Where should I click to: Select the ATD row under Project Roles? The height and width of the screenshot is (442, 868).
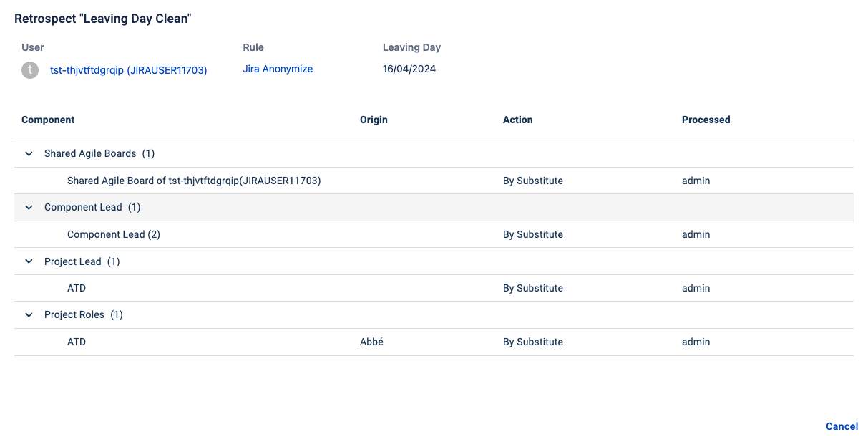[77, 342]
